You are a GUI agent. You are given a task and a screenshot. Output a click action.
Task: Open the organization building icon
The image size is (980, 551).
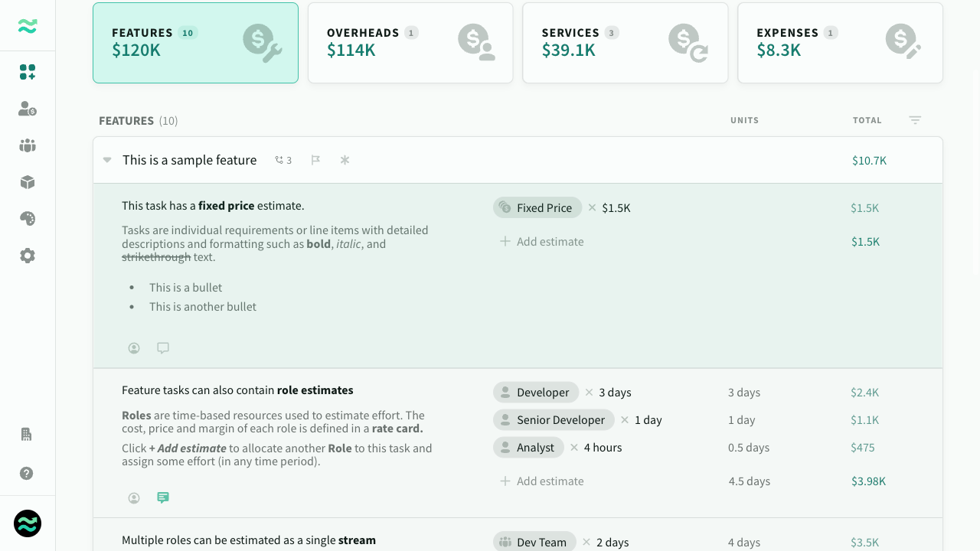coord(27,435)
